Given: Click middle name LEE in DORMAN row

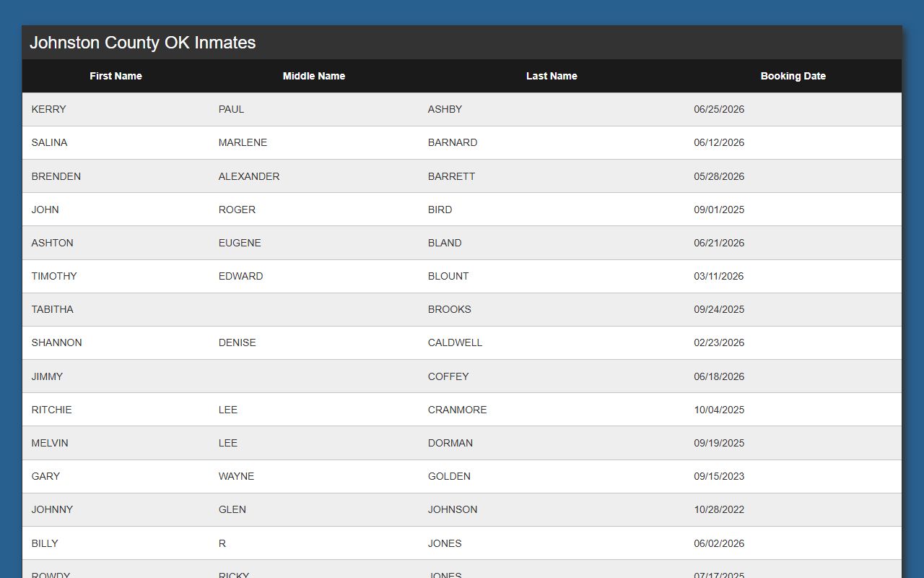Looking at the screenshot, I should (228, 443).
